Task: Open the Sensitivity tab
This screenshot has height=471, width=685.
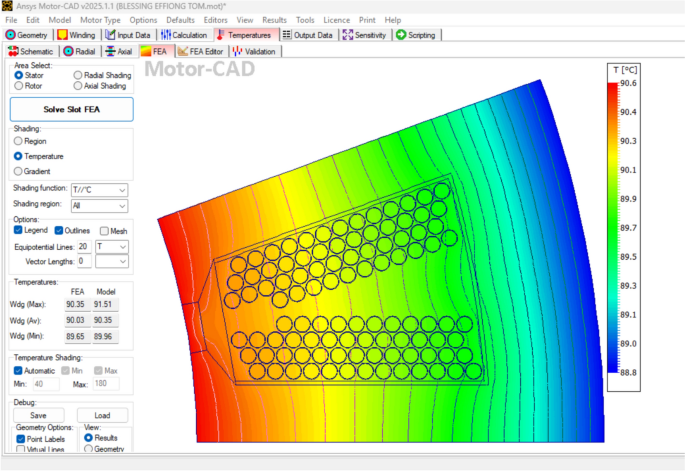Action: point(365,34)
